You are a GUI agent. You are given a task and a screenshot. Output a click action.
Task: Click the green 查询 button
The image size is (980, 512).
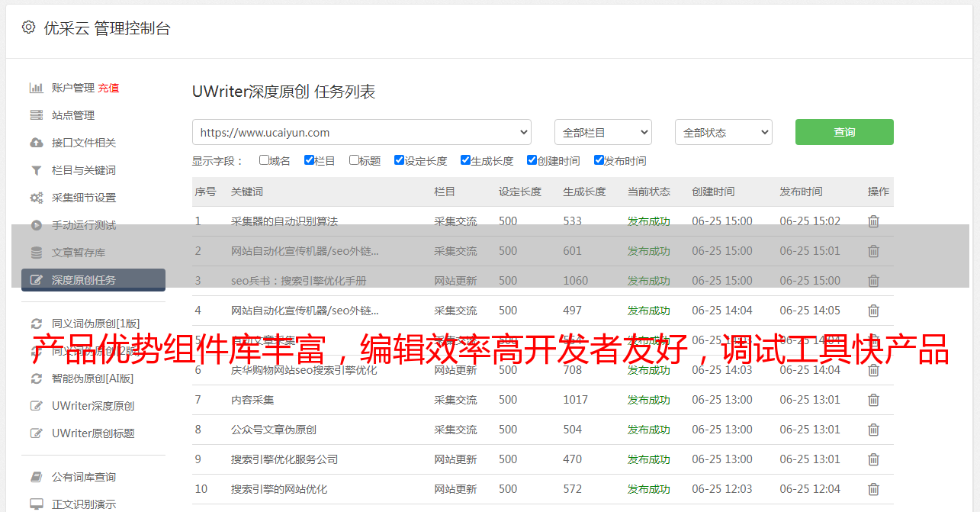[844, 132]
